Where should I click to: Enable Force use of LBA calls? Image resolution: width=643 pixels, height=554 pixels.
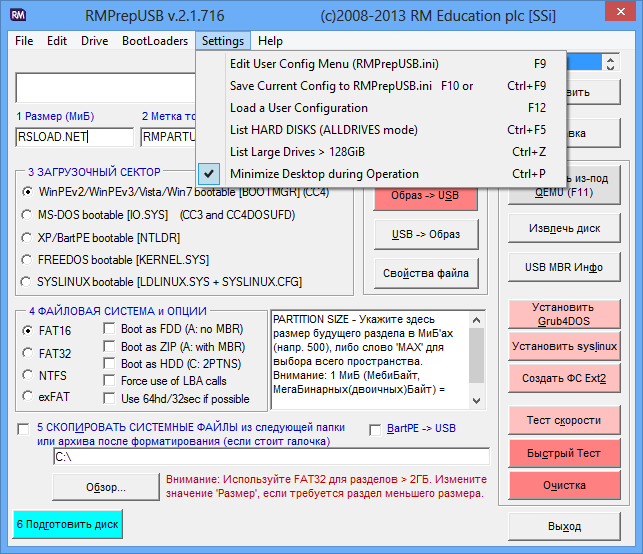pyautogui.click(x=109, y=381)
